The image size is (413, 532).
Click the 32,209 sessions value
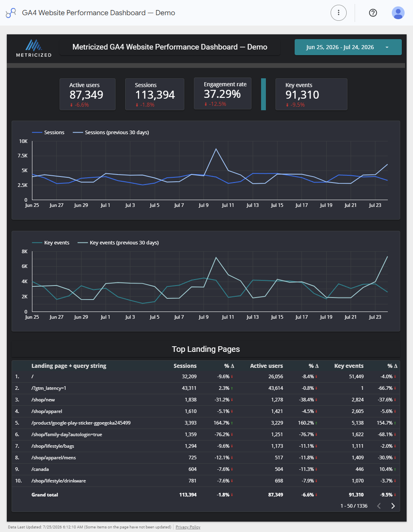coord(189,377)
